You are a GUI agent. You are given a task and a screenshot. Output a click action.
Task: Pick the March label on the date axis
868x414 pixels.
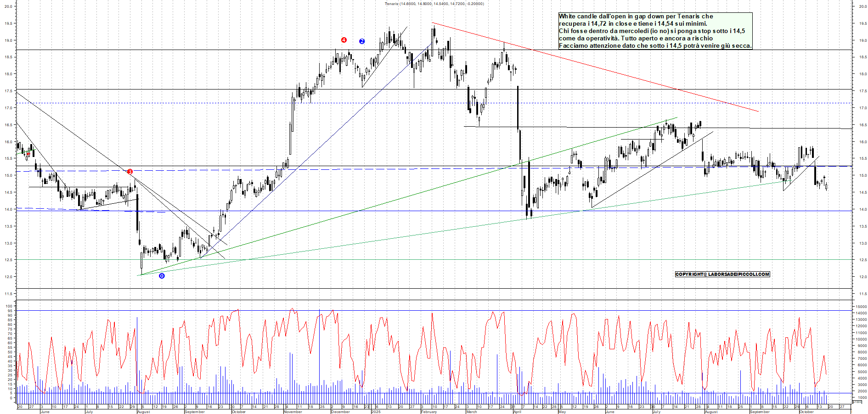click(x=472, y=412)
